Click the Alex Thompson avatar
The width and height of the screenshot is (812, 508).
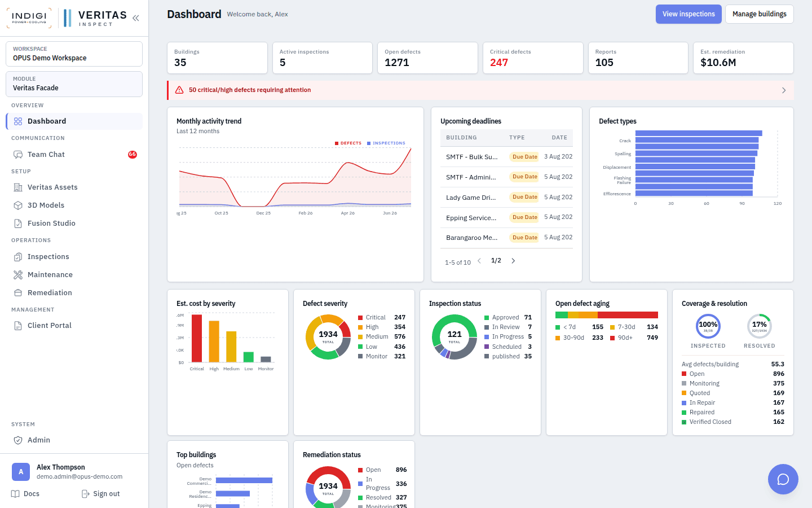[21, 471]
